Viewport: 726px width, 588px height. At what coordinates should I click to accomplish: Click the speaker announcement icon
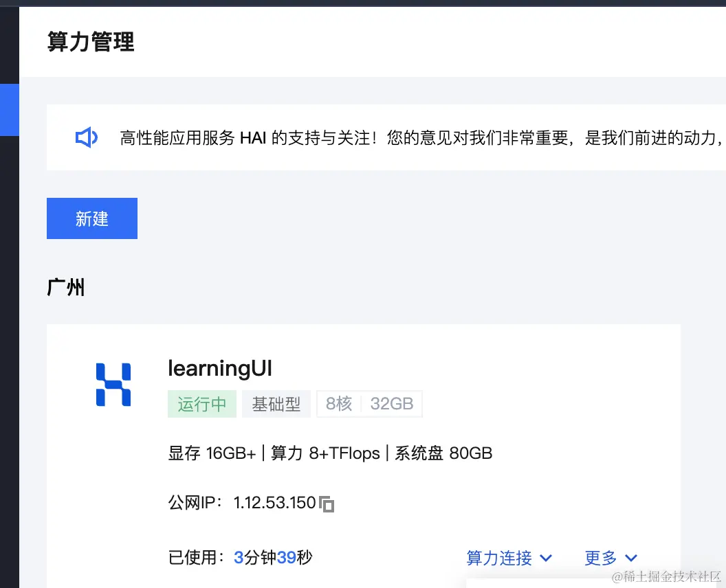pyautogui.click(x=87, y=137)
